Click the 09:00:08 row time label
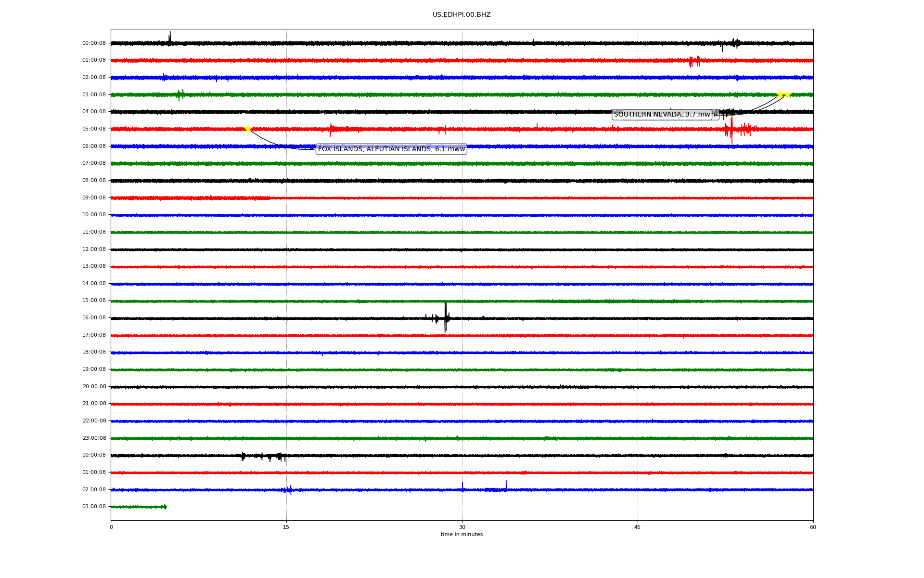Viewport: 924px width, 578px height. coord(94,198)
